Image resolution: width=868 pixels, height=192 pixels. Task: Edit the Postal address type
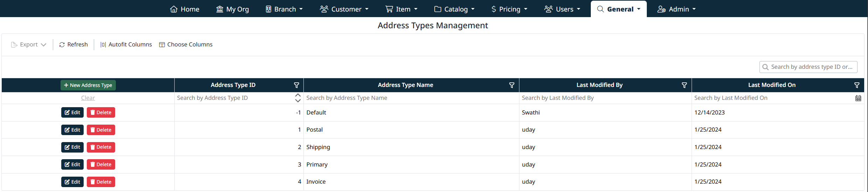pos(72,130)
